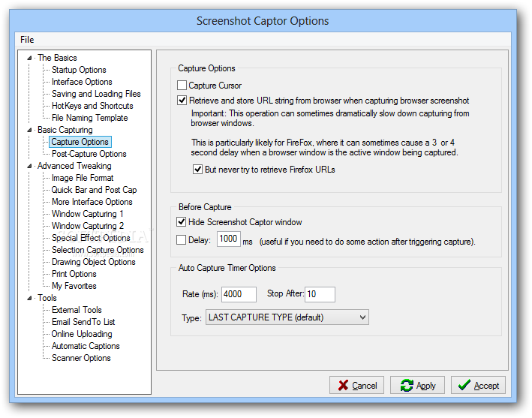The image size is (532, 418).
Task: Open Online Uploading page
Action: (x=82, y=334)
